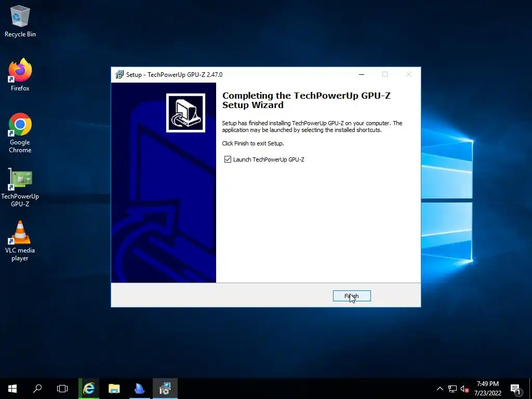
Task: Select the Firefox desktop shortcut
Action: 20,75
